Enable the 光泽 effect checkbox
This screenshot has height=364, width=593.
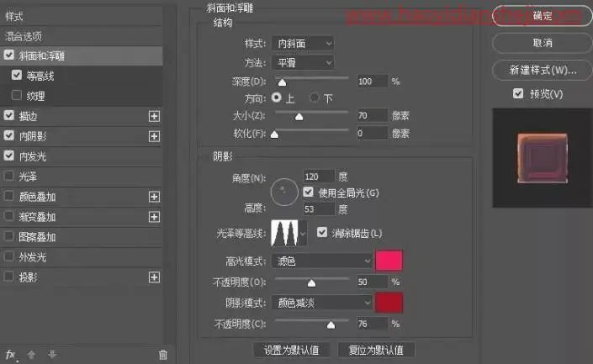[9, 176]
